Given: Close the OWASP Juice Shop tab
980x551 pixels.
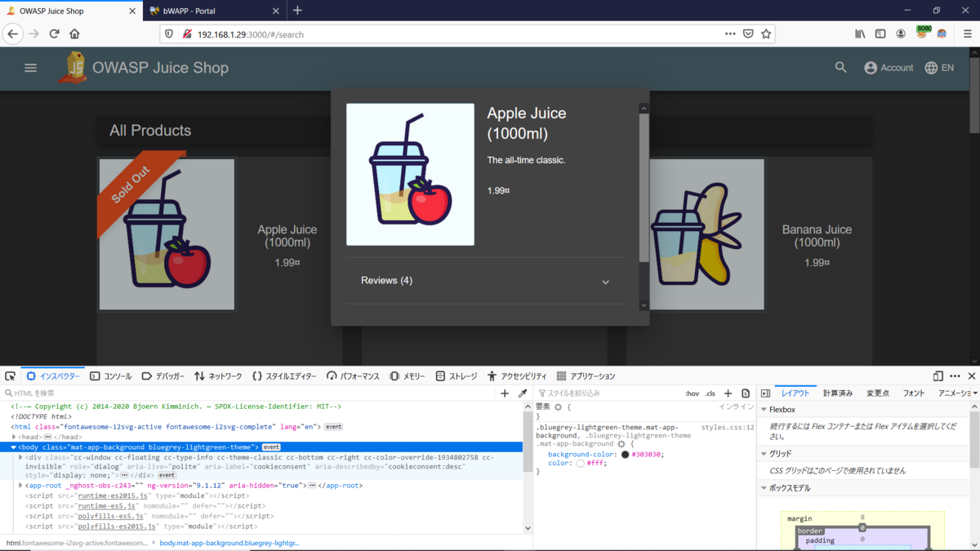Looking at the screenshot, I should click(x=132, y=11).
